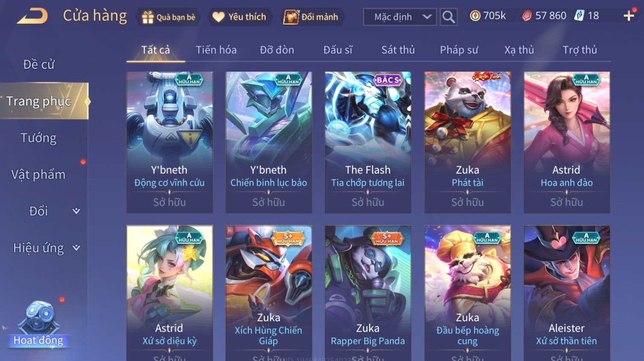The width and height of the screenshot is (644, 361).
Task: Open the Đề cử section
Action: (39, 64)
